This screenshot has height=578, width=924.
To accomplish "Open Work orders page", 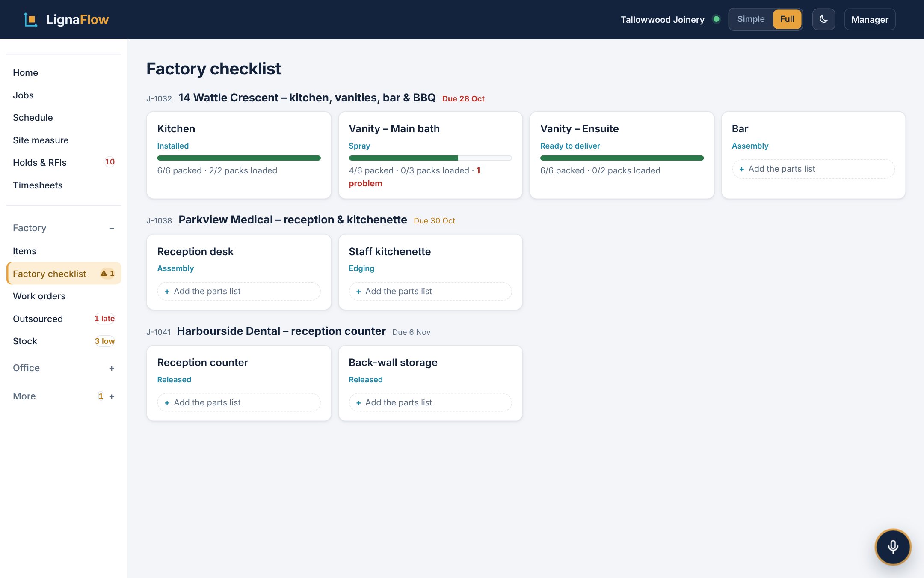I will point(64,296).
